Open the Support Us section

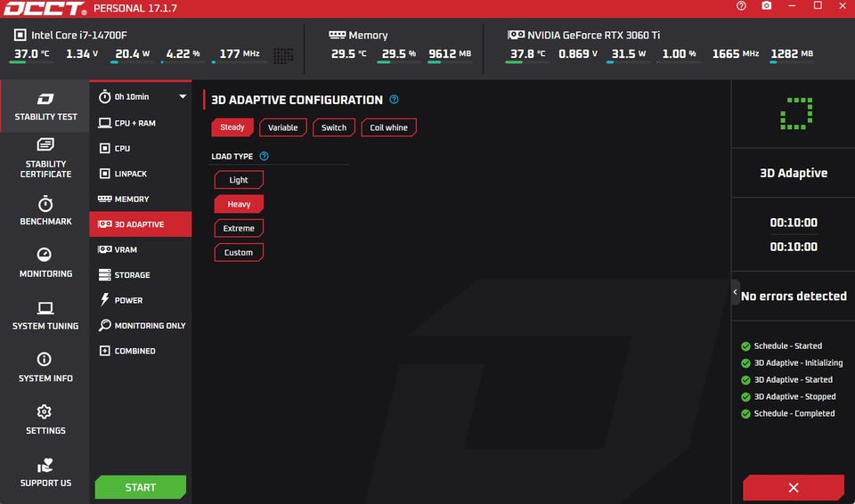(x=45, y=472)
